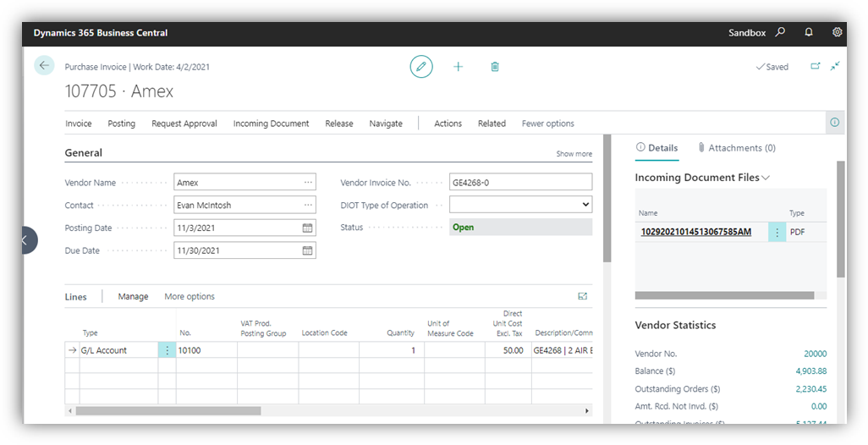This screenshot has height=445, width=868.
Task: Click Fewer options
Action: [x=548, y=124]
